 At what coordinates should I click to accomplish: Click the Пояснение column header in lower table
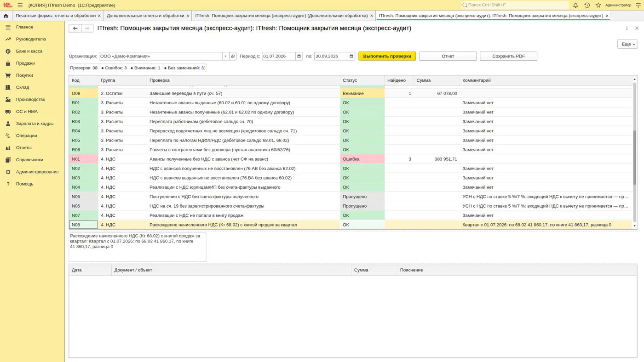(517, 270)
